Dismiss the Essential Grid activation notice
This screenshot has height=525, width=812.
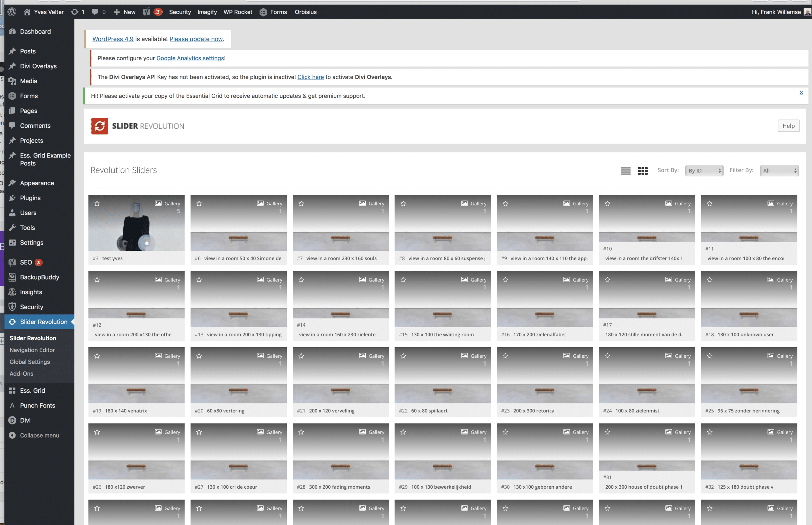coord(801,93)
